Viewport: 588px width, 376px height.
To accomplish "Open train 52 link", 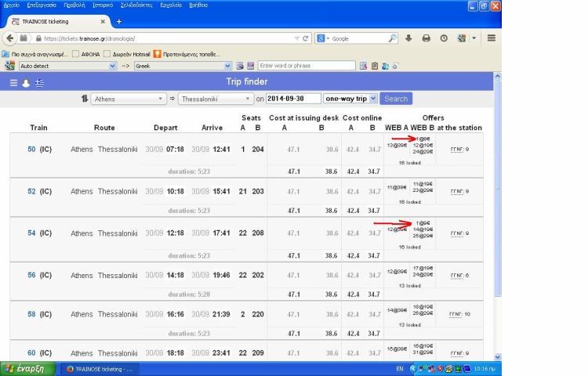I will tap(31, 191).
